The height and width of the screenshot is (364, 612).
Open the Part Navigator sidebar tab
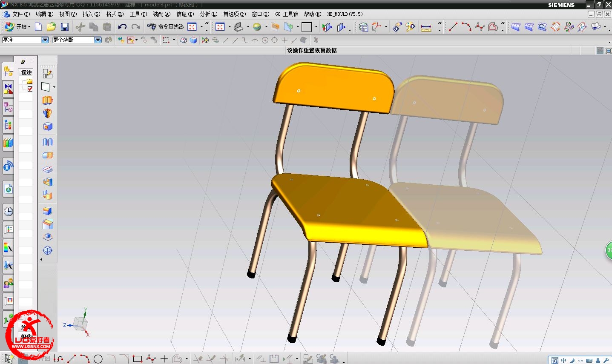click(8, 107)
